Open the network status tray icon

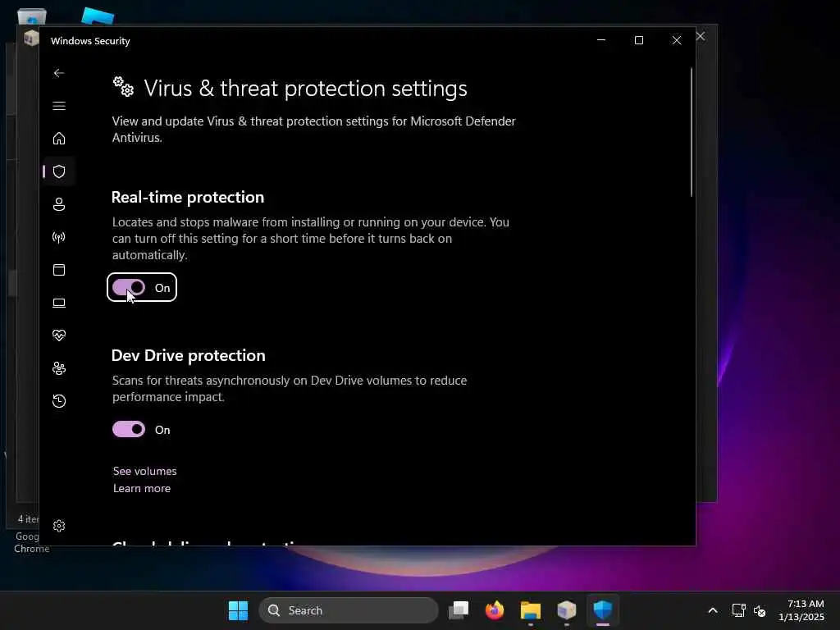coord(739,610)
